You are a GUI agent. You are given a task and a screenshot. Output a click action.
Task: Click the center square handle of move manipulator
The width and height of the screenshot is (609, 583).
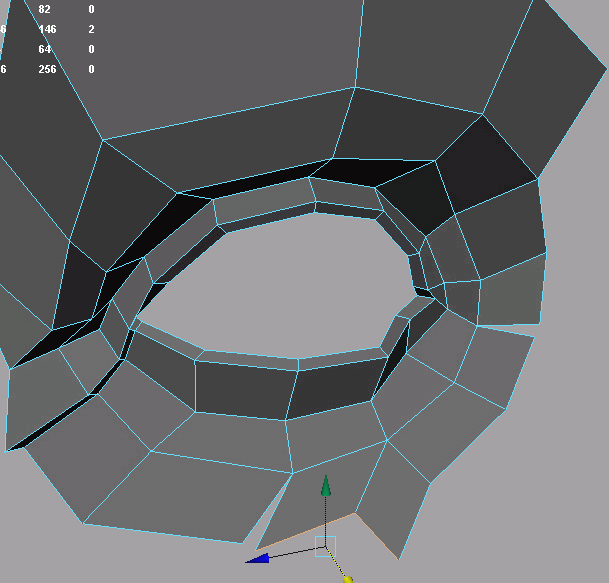point(325,546)
